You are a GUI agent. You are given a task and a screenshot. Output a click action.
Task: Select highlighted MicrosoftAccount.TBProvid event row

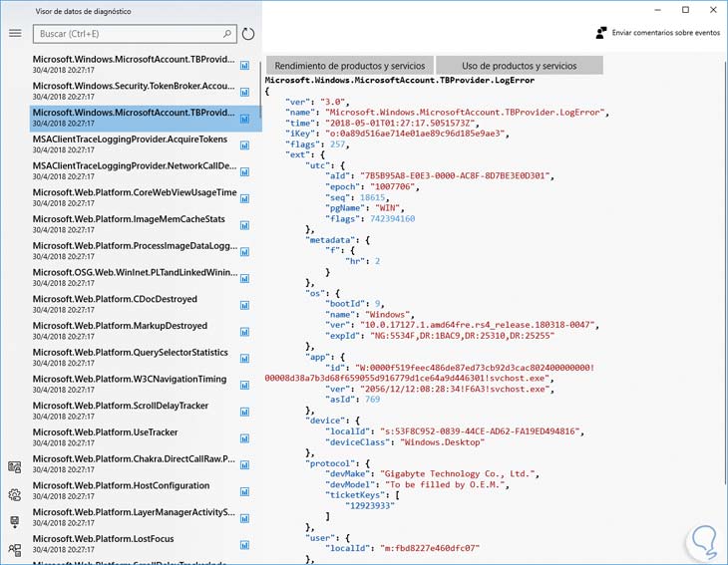(146, 119)
